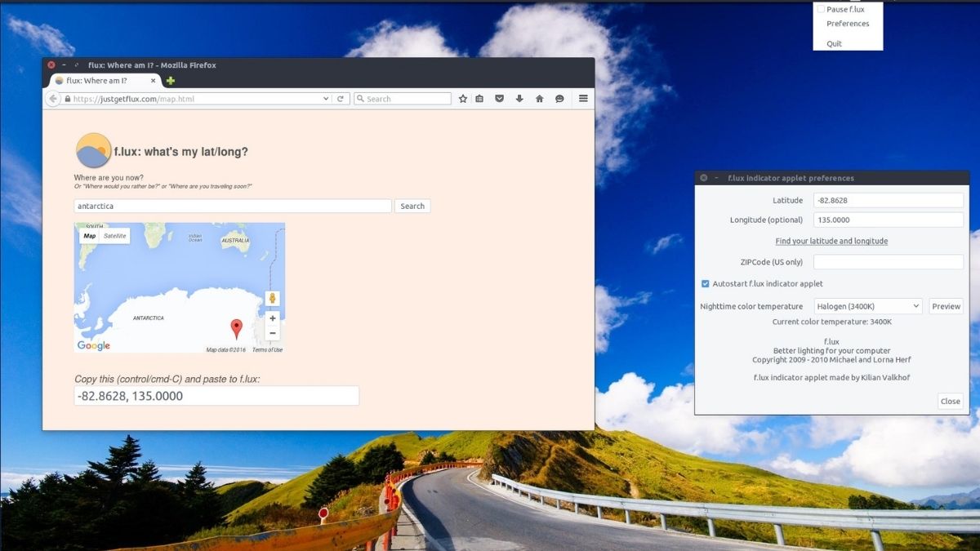
Task: Click the f.lux sun logo on the page
Action: [93, 150]
